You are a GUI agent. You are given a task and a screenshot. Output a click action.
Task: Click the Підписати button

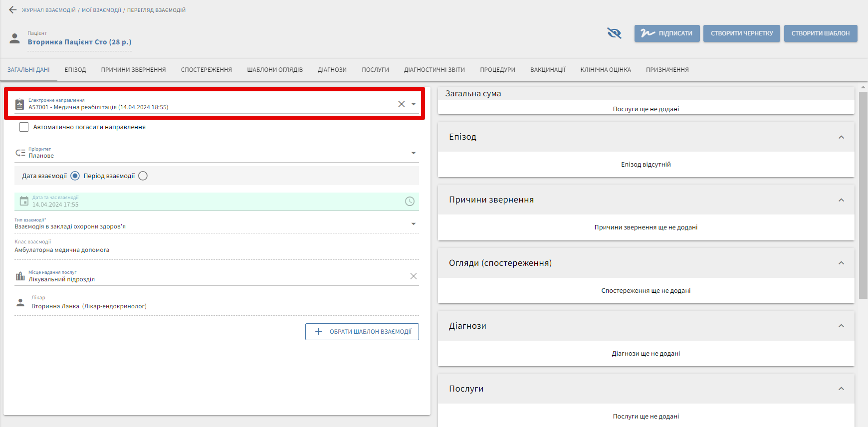tap(667, 33)
